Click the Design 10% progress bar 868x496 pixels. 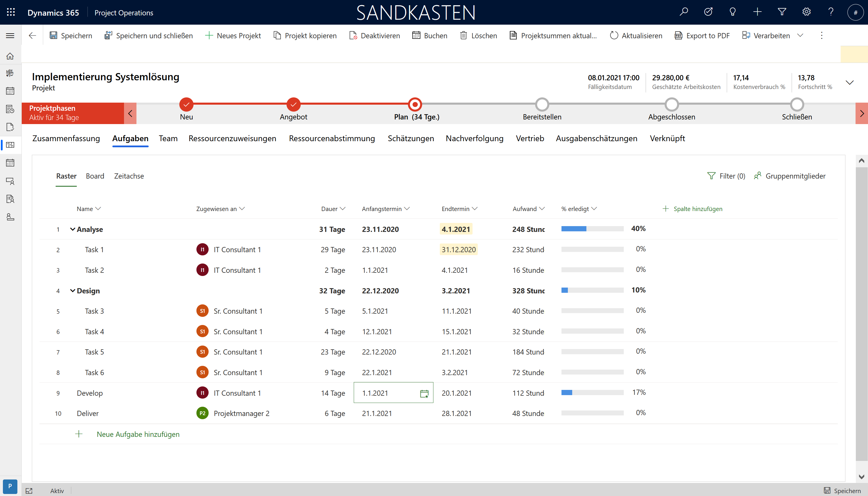[592, 290]
